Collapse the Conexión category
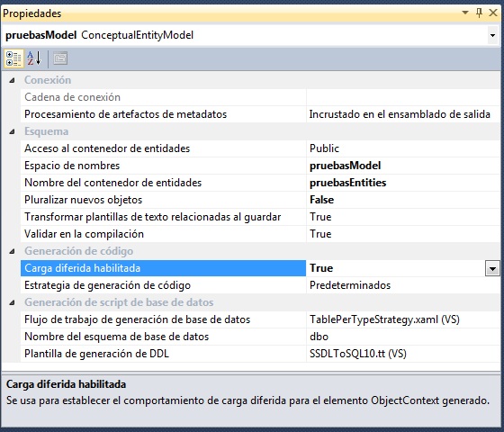 (x=12, y=80)
